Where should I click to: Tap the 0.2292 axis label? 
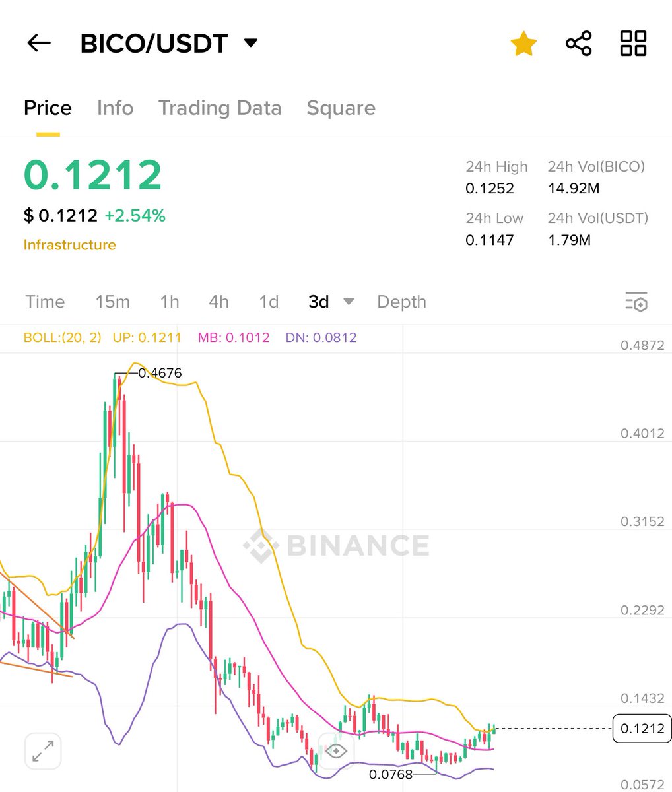click(x=642, y=610)
